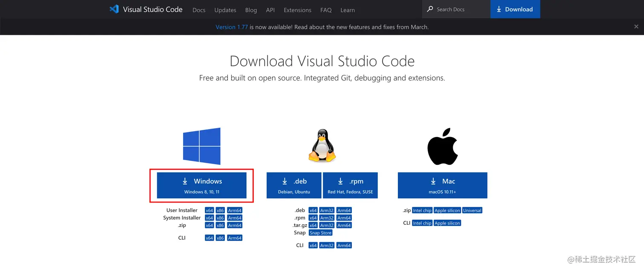
Task: Select Mac .zip Universal
Action: coord(472,210)
